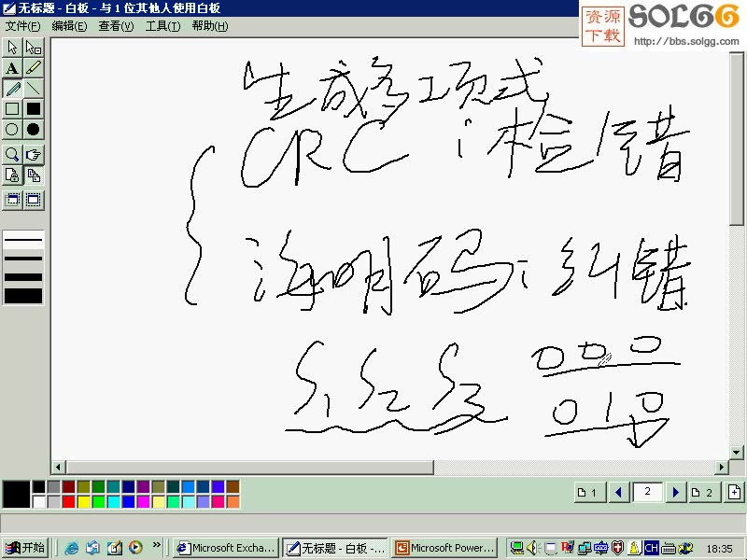Select the Filled Rectangle tool
The image size is (747, 560).
pyautogui.click(x=34, y=108)
